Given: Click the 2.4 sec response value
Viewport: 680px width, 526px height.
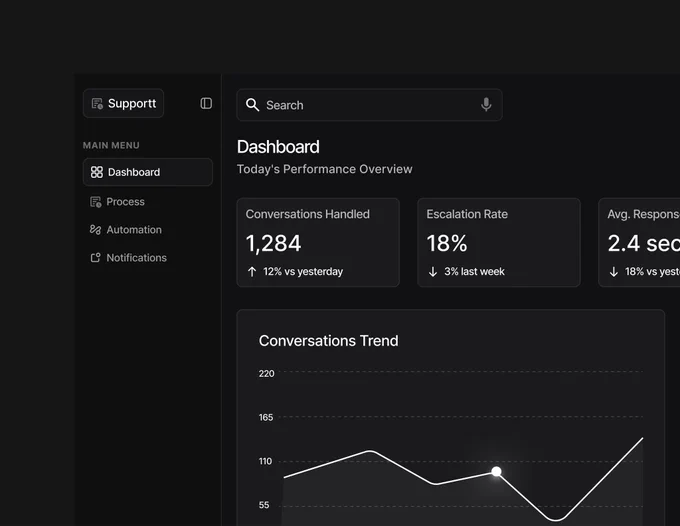Looking at the screenshot, I should [x=644, y=243].
